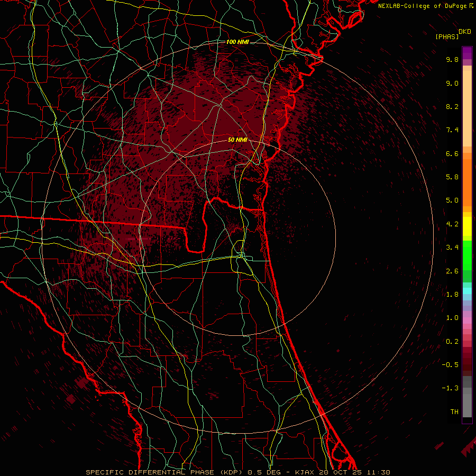The height and width of the screenshot is (476, 476).
Task: Select the 8.2 scale value
Action: [x=452, y=106]
